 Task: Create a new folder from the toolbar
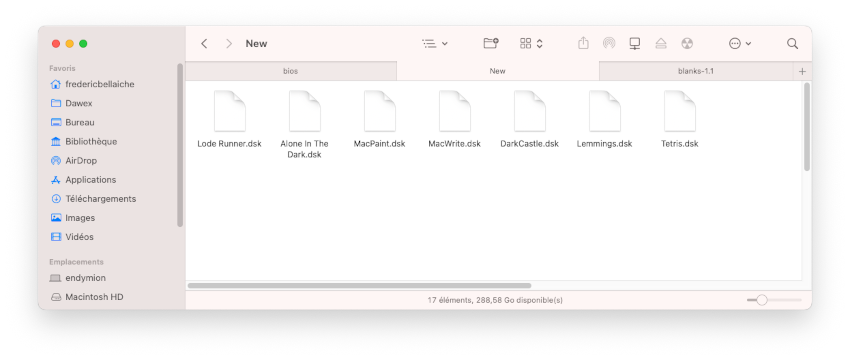[491, 43]
